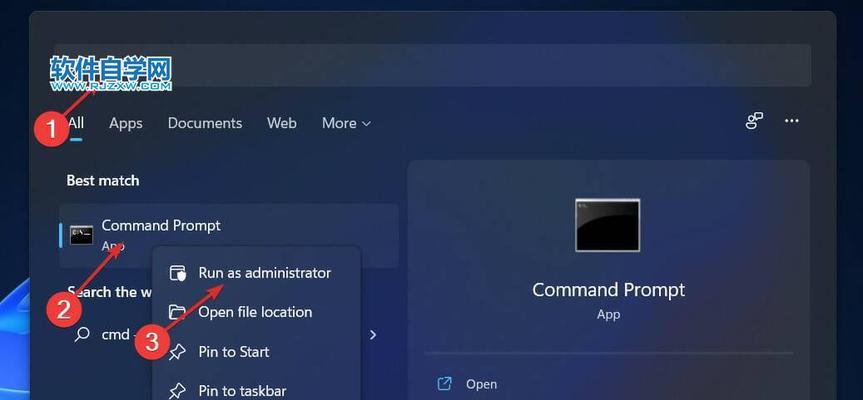Click the Open external-link icon
Screen dimensions: 863x400
(x=444, y=383)
